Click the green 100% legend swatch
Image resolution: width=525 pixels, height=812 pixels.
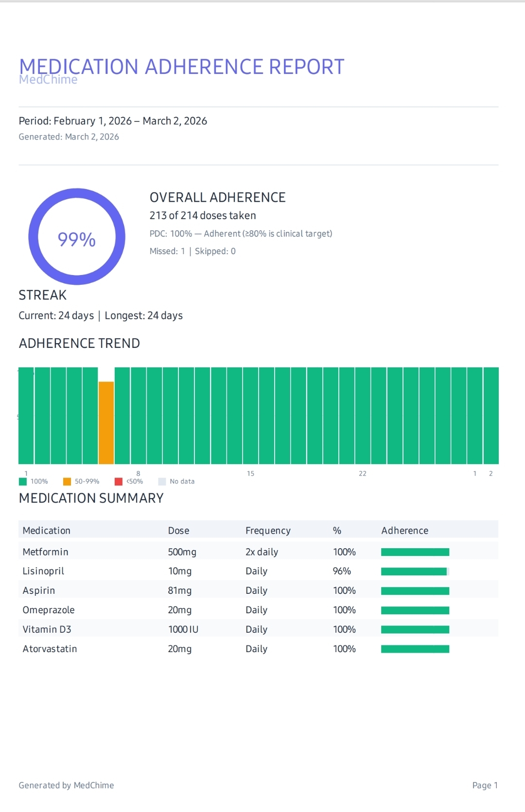coord(23,482)
